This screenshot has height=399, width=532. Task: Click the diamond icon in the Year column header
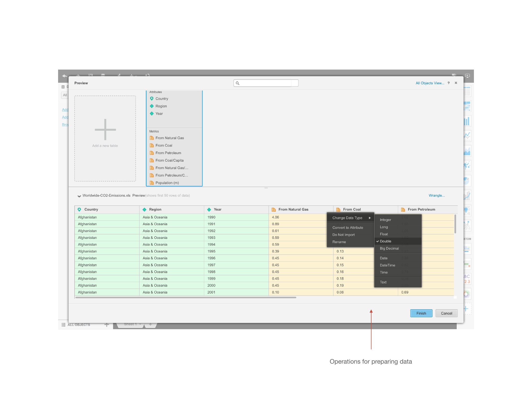tap(209, 209)
